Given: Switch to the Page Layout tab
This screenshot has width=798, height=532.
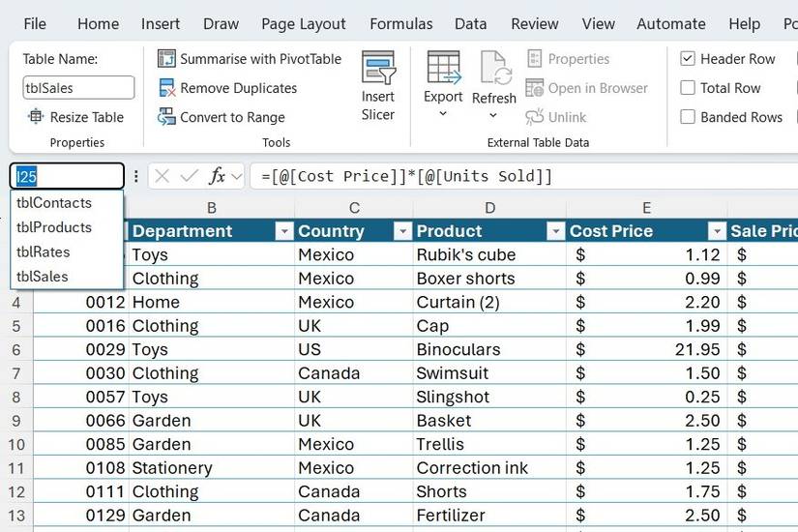Looking at the screenshot, I should click(304, 24).
